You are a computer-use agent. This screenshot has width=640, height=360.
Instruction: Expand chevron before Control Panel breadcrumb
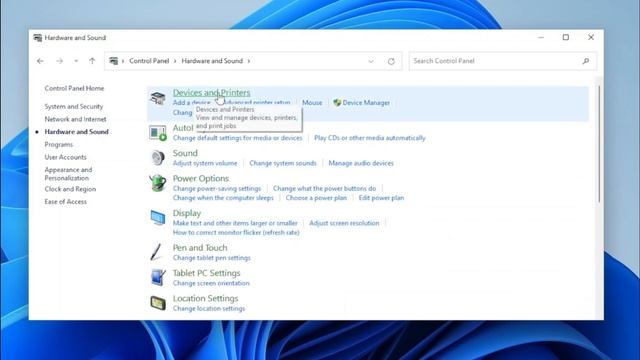coord(123,61)
